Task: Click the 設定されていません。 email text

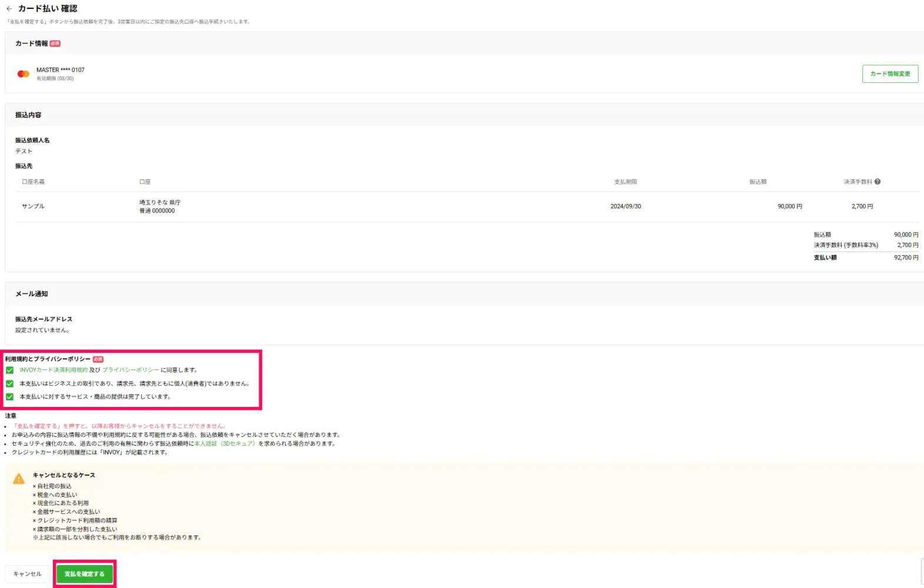Action: point(42,330)
